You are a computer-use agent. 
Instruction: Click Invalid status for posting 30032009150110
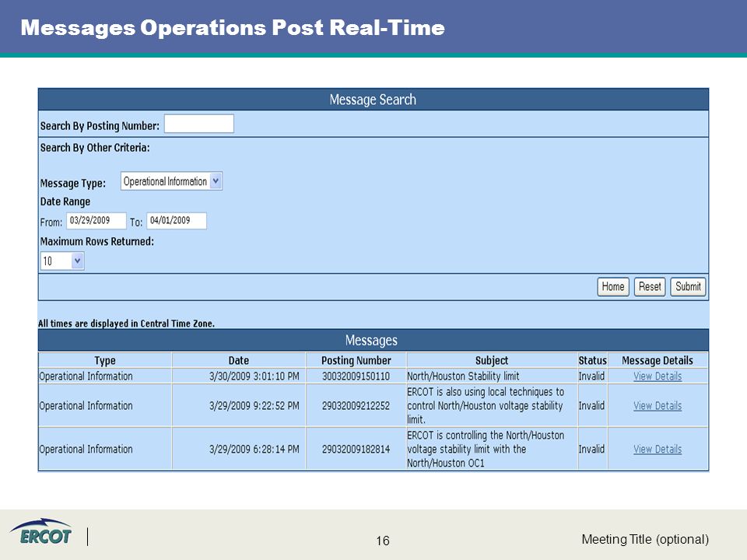(591, 376)
